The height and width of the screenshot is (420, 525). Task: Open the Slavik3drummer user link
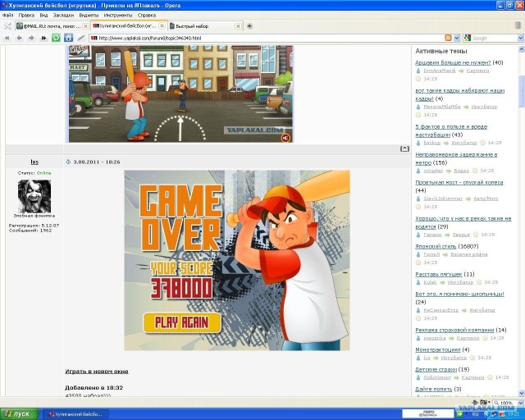[x=443, y=199]
